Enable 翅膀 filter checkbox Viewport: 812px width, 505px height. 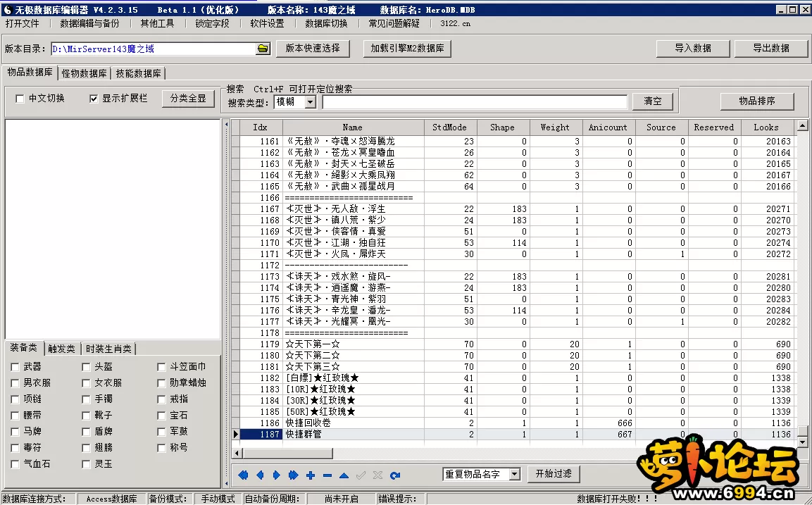86,447
